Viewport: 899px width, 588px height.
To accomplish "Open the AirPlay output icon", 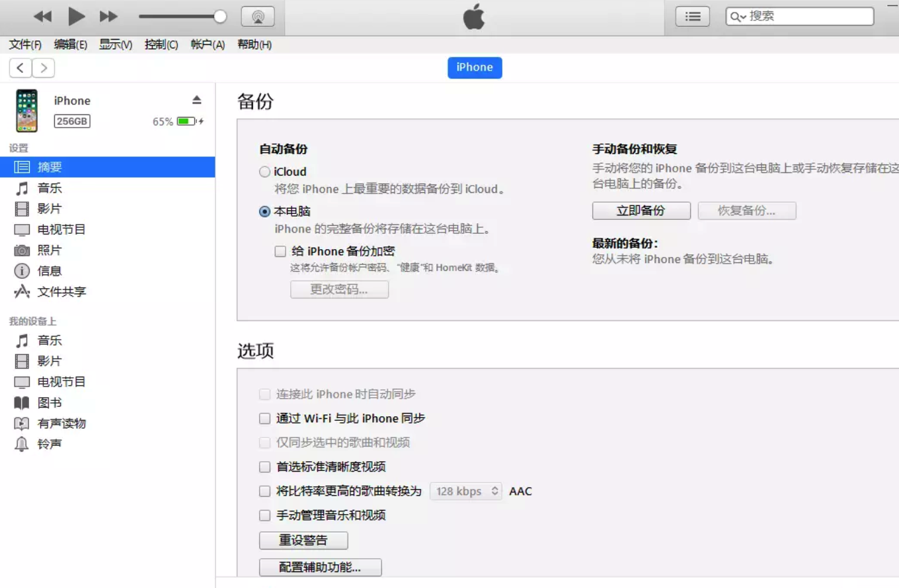I will [x=258, y=17].
